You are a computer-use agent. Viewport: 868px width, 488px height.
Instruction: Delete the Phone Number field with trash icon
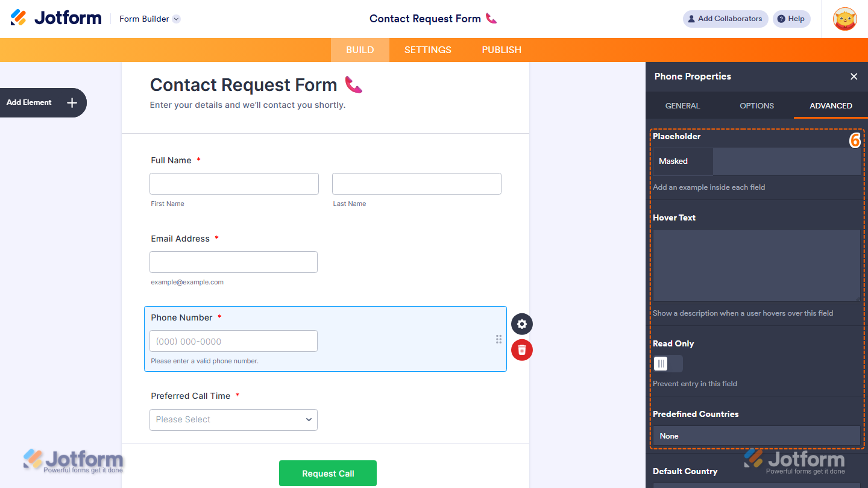point(521,350)
